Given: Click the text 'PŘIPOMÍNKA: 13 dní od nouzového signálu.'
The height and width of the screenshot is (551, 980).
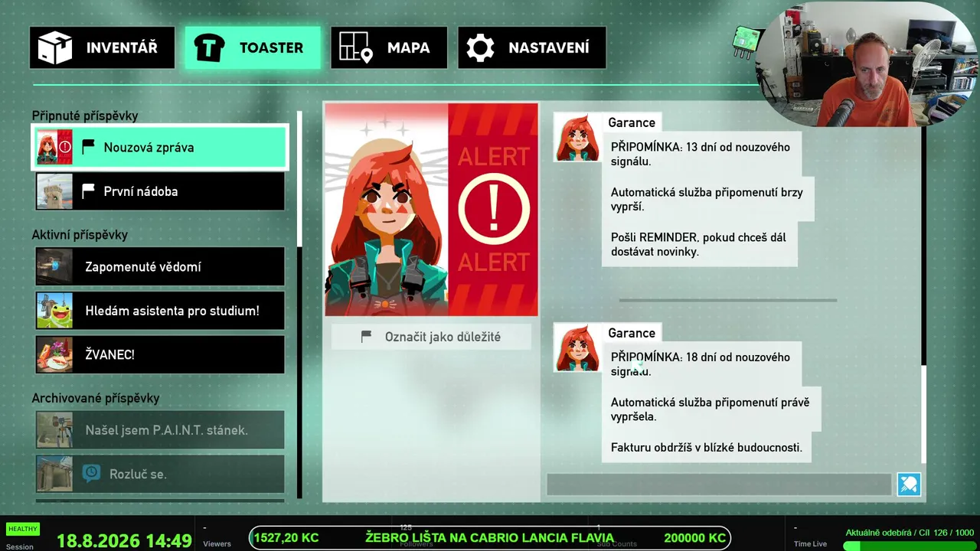Looking at the screenshot, I should 701,154.
